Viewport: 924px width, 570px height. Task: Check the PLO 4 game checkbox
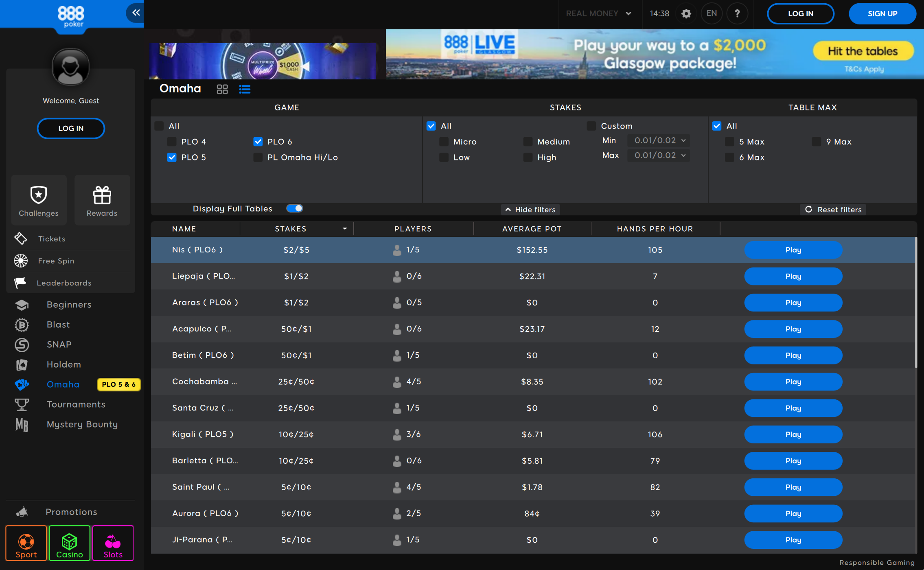172,142
